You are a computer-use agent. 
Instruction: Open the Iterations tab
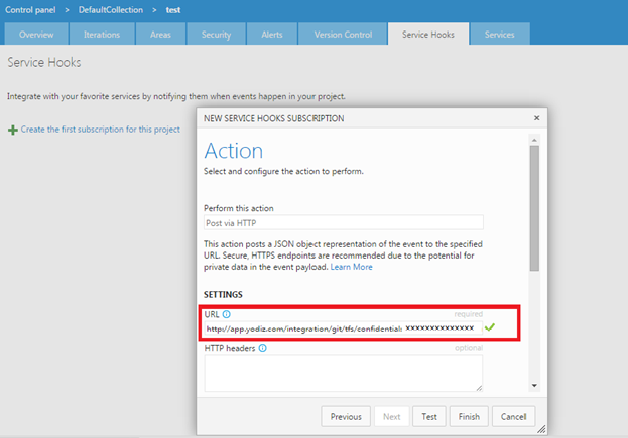pos(101,34)
